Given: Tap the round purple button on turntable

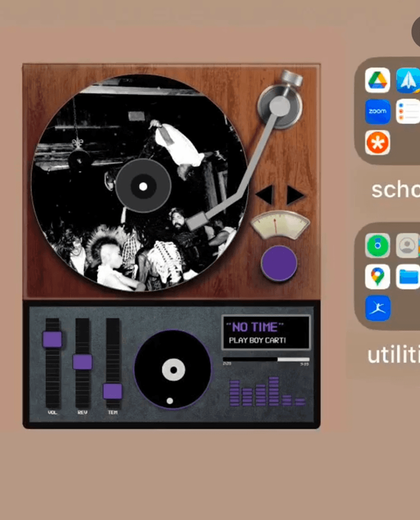Looking at the screenshot, I should point(279,263).
